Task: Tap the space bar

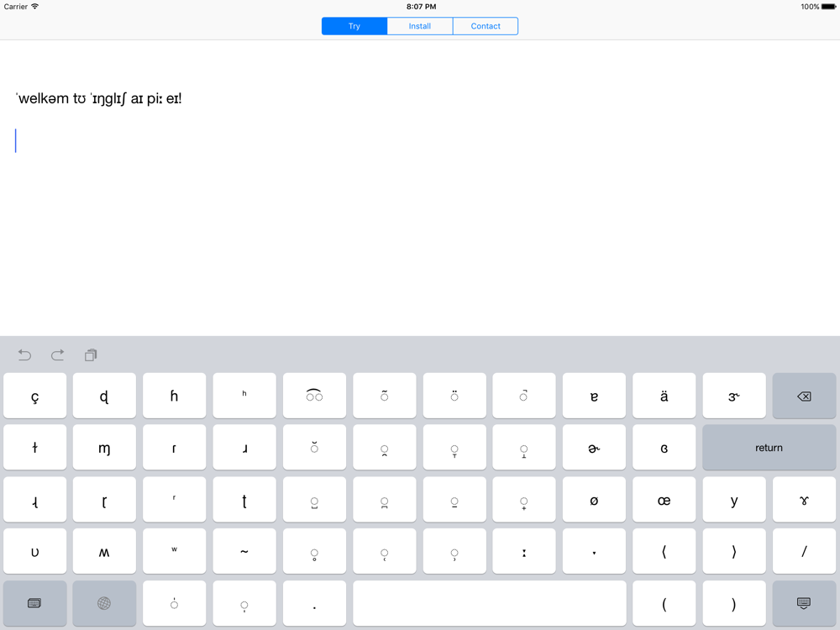Action: tap(489, 603)
